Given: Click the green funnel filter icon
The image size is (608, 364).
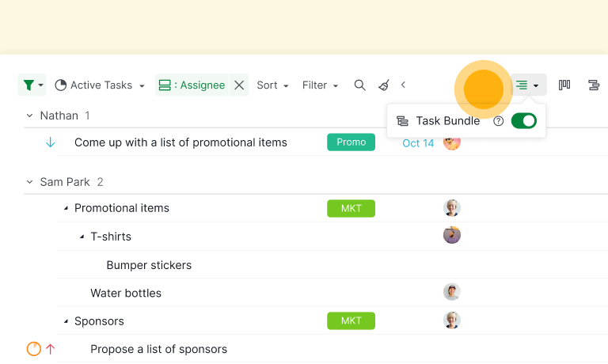Looking at the screenshot, I should coord(32,85).
